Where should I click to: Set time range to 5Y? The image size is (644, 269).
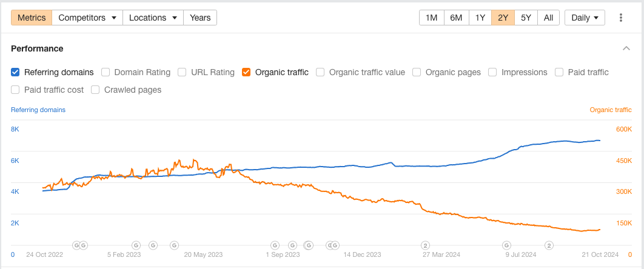tap(526, 18)
